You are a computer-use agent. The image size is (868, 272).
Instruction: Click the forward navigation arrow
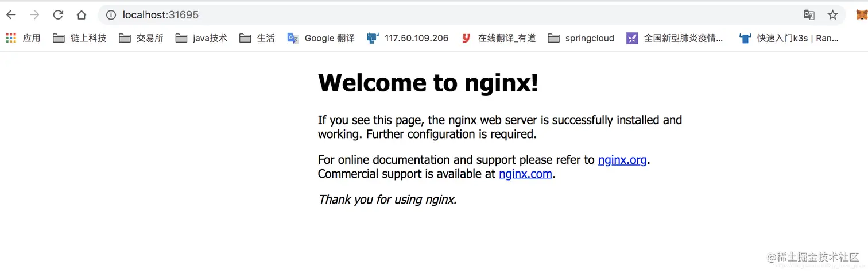click(34, 15)
